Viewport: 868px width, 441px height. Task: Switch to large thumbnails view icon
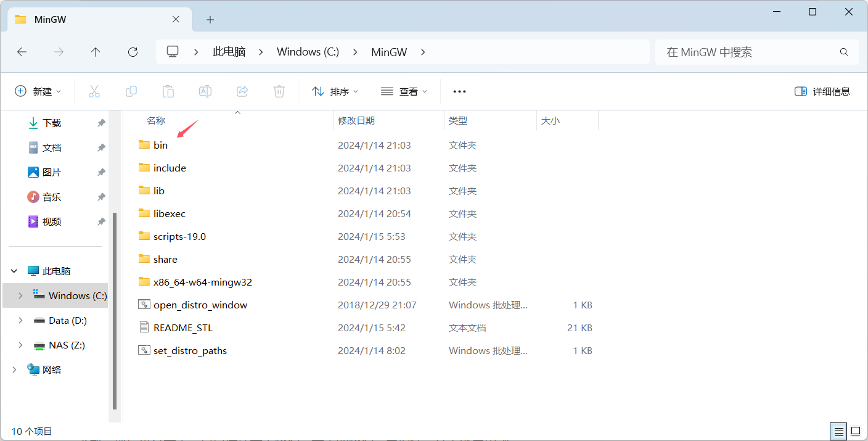[x=856, y=431]
